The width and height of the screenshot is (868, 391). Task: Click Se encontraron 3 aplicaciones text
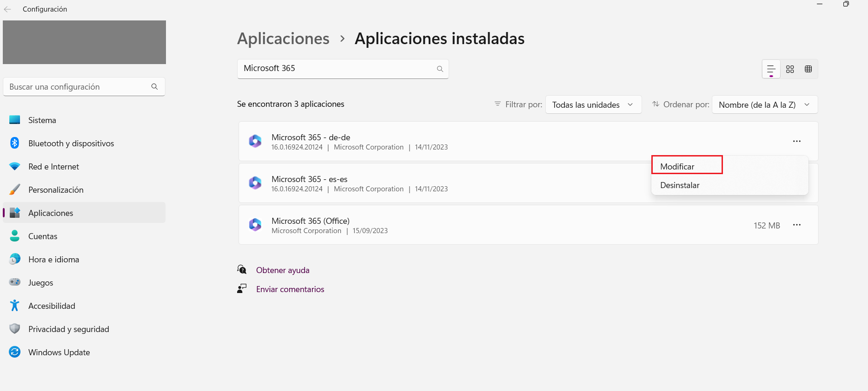(x=291, y=104)
